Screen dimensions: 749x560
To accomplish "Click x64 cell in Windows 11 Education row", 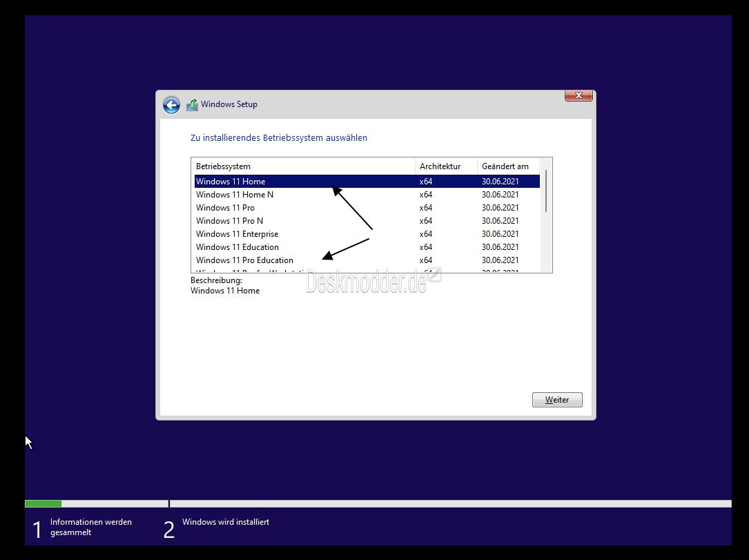I will tap(426, 247).
